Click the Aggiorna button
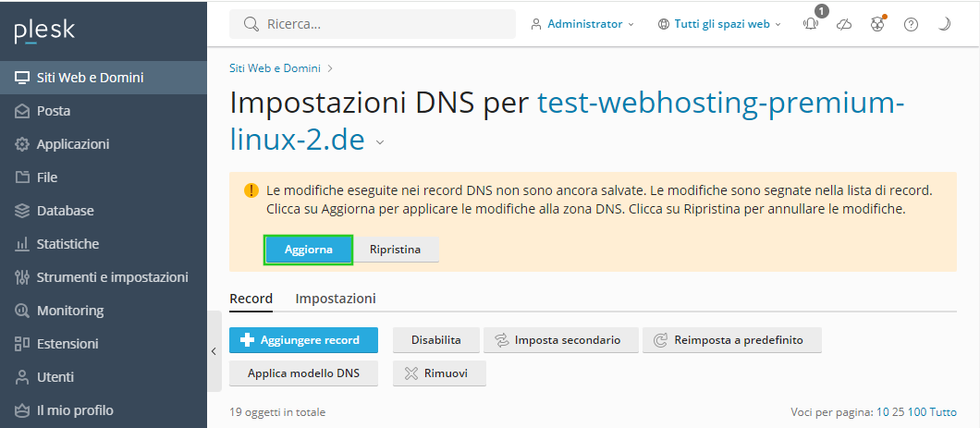Image resolution: width=980 pixels, height=428 pixels. click(309, 250)
